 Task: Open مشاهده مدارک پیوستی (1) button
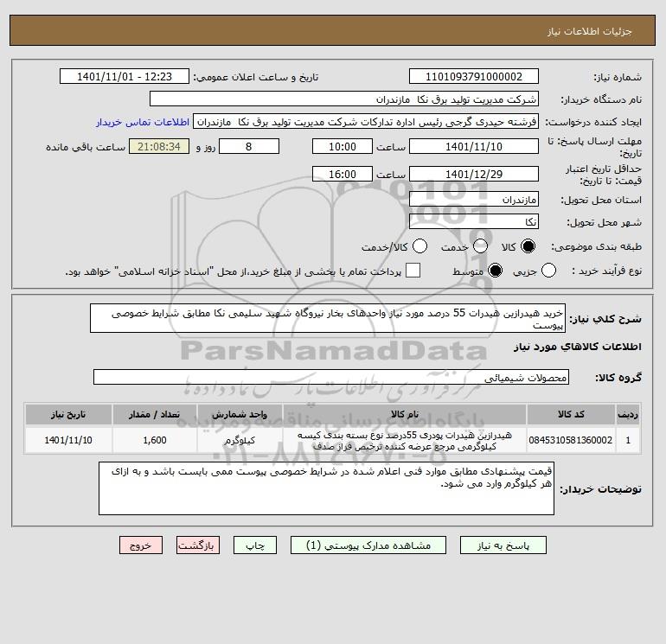click(x=368, y=545)
